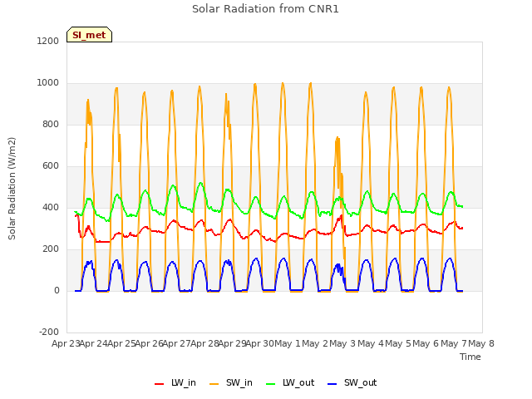The height and width of the screenshot is (399, 532).
Task: Toggle the SW_out legend entry
Action: coord(352,382)
